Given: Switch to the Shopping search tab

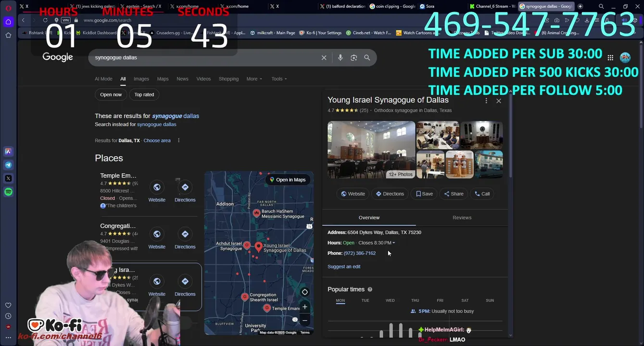Looking at the screenshot, I should [x=228, y=79].
